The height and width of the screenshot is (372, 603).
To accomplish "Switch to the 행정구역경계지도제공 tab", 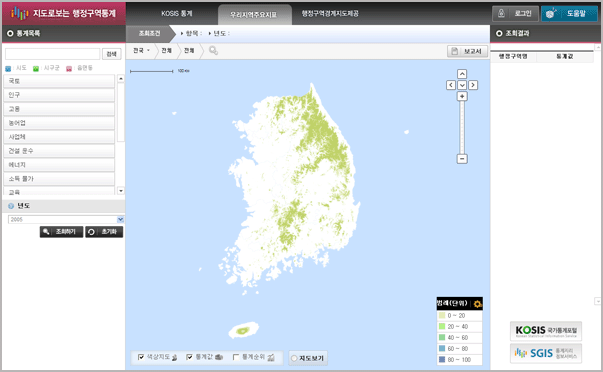I will (x=330, y=13).
